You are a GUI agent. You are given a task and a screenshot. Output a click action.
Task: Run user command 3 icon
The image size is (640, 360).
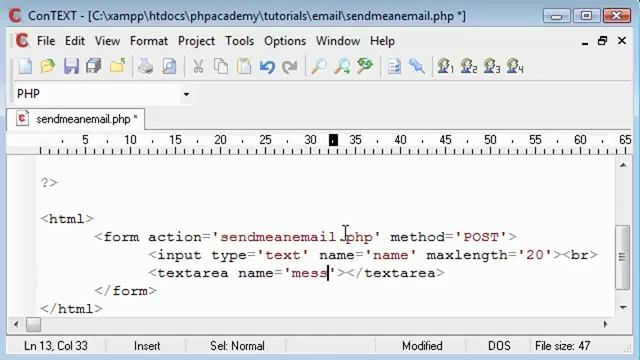(492, 66)
